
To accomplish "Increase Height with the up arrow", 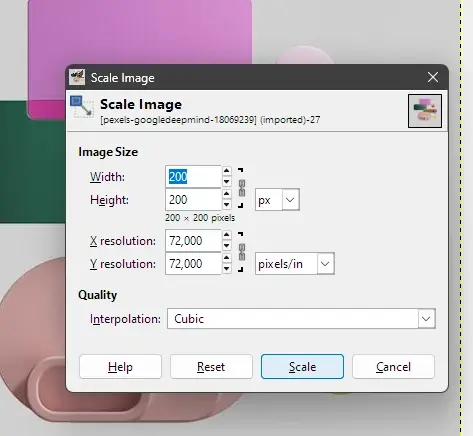I will coord(227,194).
